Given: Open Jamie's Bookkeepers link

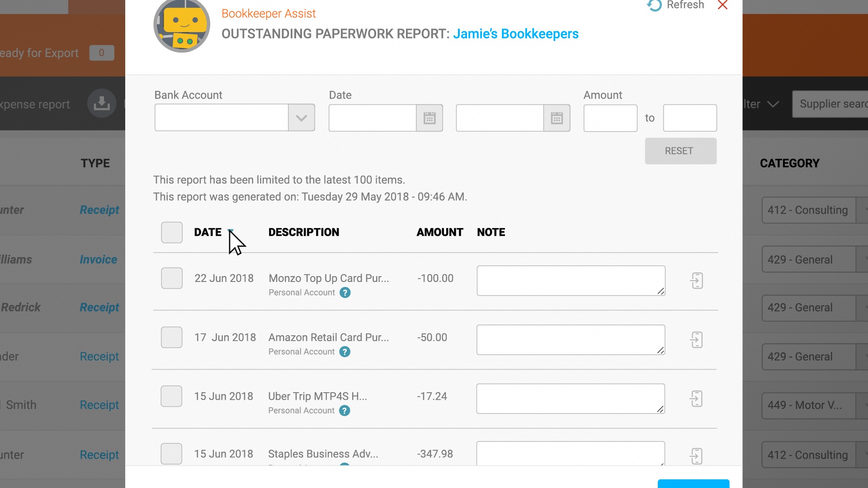Looking at the screenshot, I should pyautogui.click(x=515, y=34).
